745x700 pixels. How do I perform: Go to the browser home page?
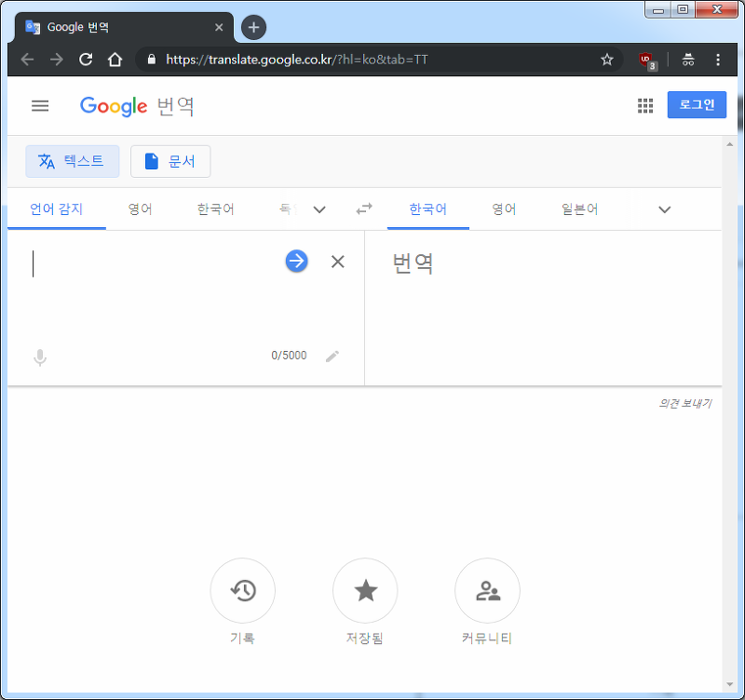(x=115, y=60)
